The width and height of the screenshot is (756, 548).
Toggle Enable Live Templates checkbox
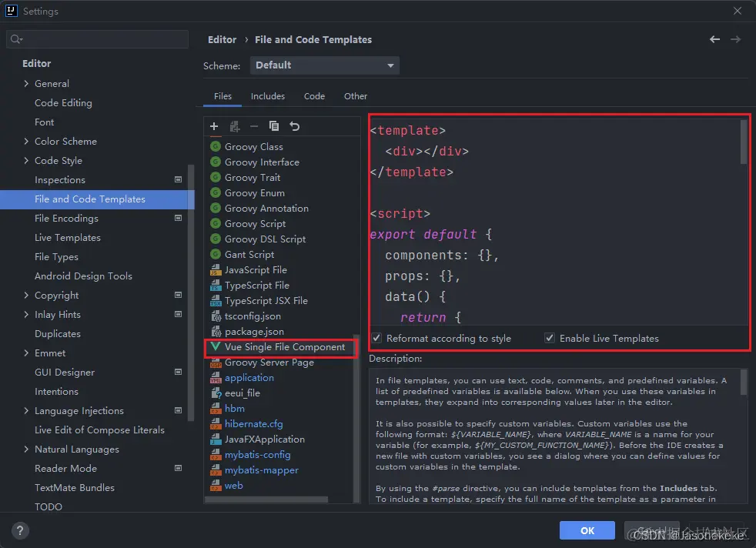(x=549, y=338)
